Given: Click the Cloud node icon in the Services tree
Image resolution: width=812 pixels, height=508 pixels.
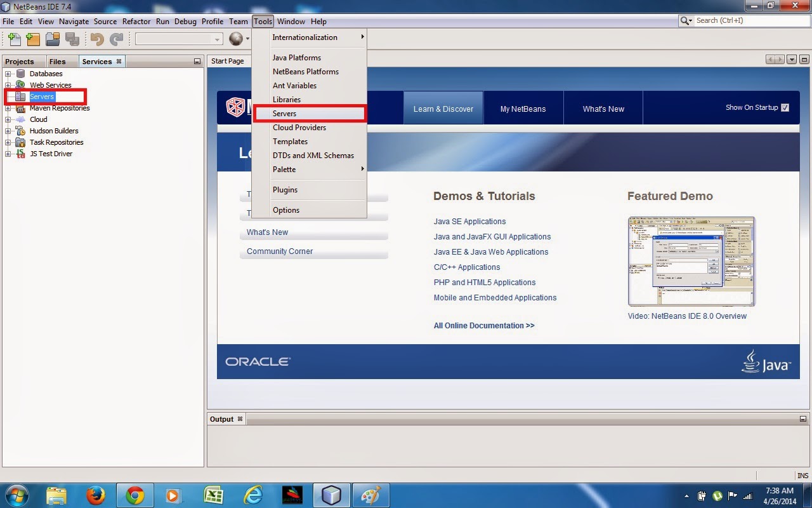Looking at the screenshot, I should click(20, 119).
